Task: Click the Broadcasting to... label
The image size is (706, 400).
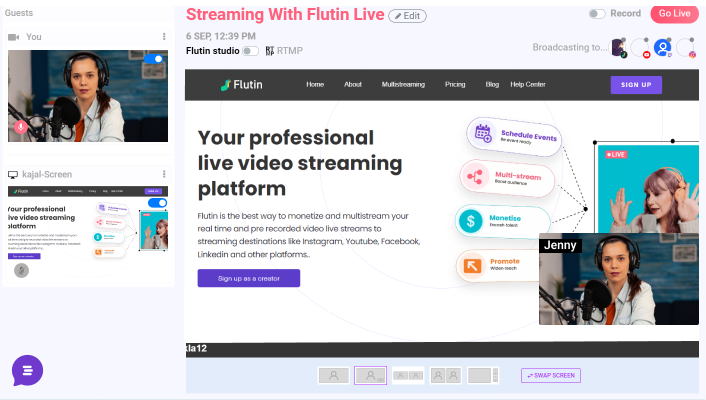Action: click(x=570, y=47)
